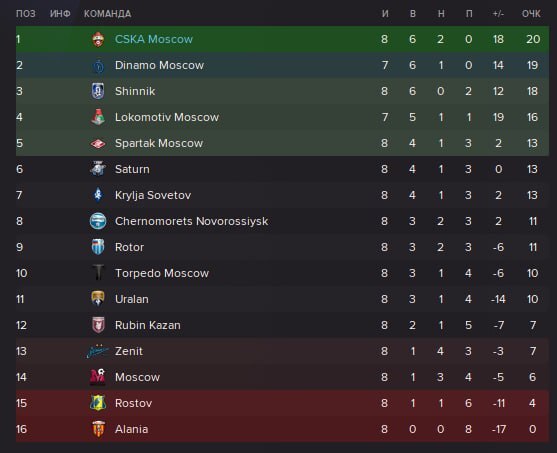Screen dimensions: 557x453
Task: Select the Rotor row in standings
Action: [282, 247]
